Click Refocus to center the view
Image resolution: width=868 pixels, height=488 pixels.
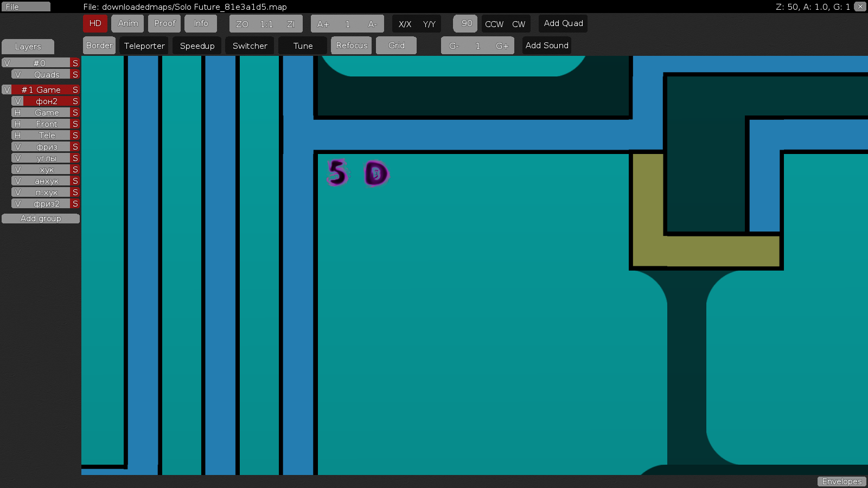[351, 46]
